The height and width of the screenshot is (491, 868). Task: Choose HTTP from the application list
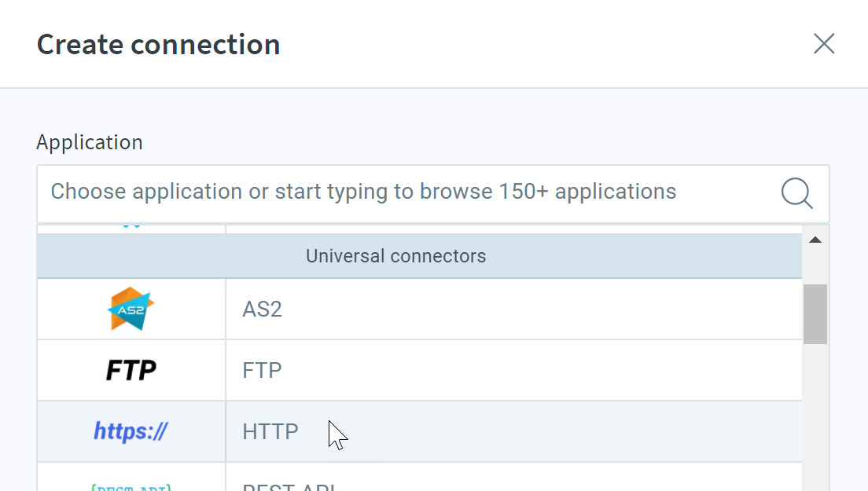click(x=270, y=431)
